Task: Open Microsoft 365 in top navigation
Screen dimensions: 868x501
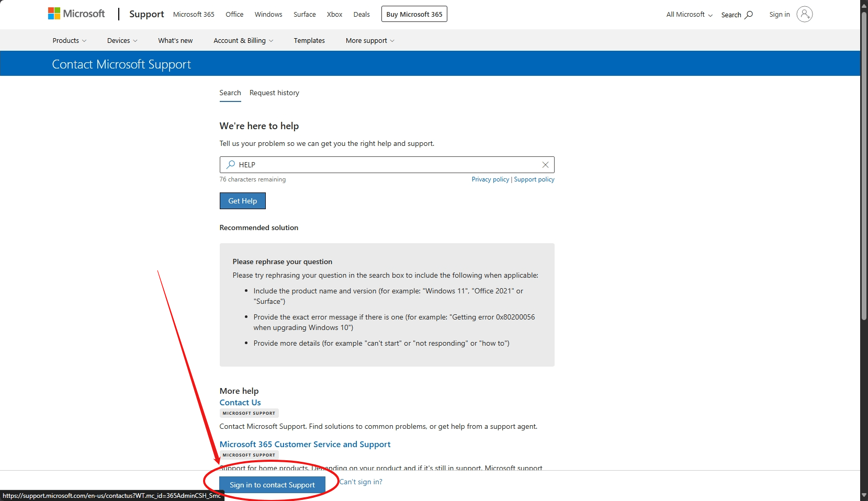Action: pos(194,15)
